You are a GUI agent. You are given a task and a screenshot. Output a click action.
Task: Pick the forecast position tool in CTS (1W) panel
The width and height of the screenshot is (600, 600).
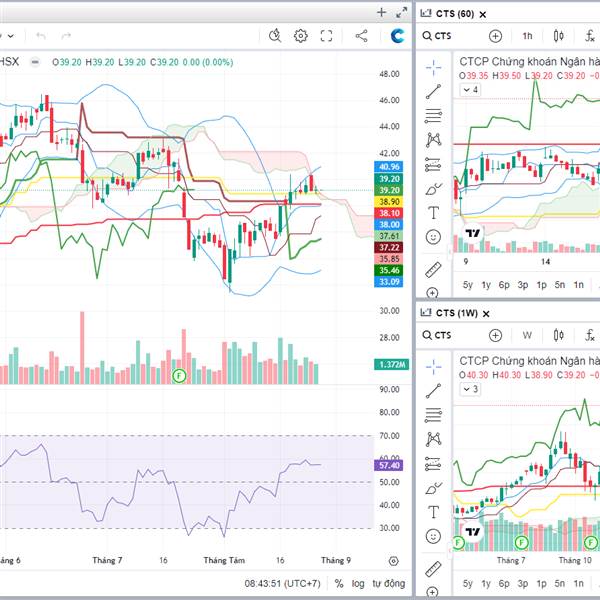pyautogui.click(x=433, y=464)
